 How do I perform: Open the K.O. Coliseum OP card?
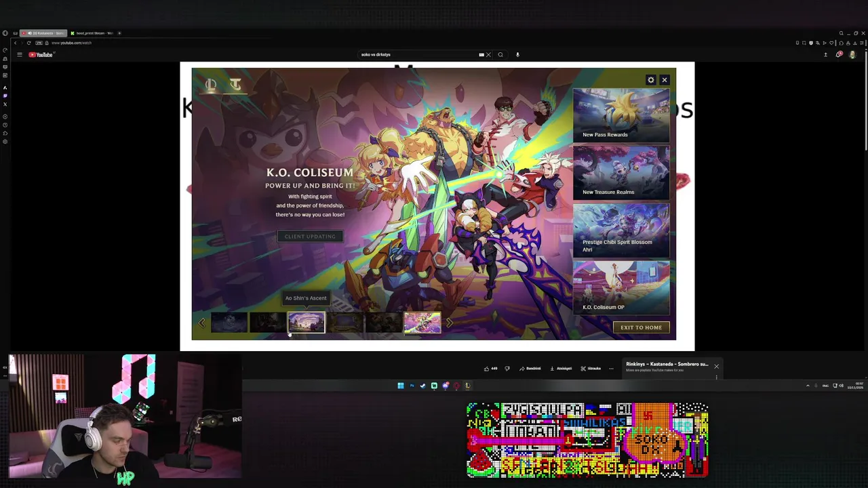click(621, 288)
